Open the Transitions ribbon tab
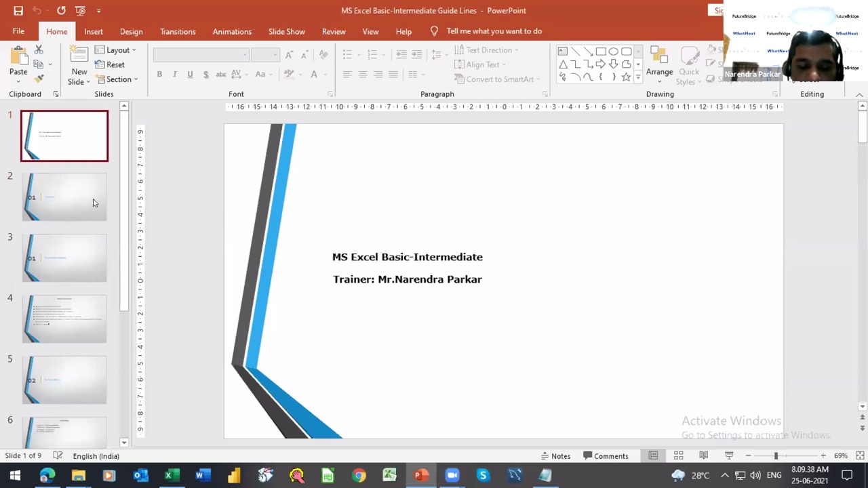 (178, 32)
